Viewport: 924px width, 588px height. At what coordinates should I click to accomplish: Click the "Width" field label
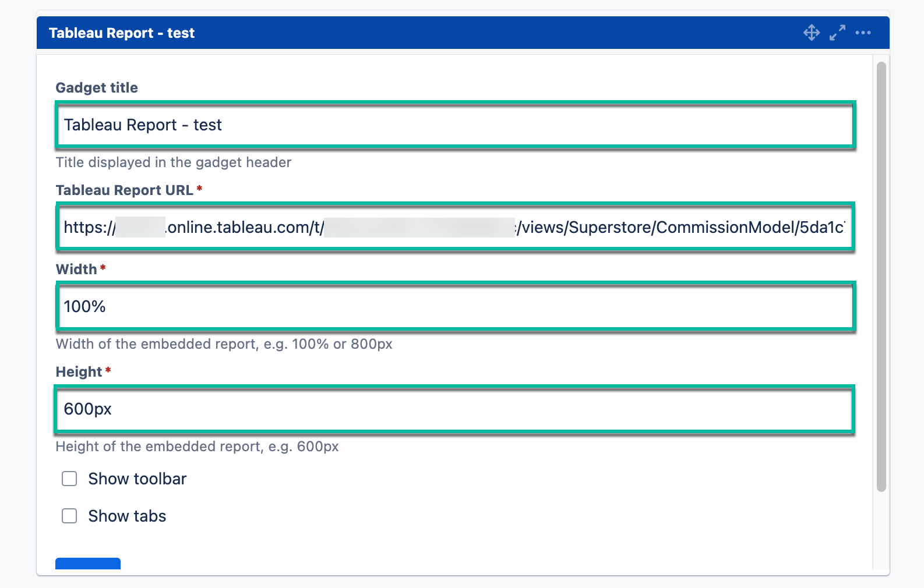76,270
